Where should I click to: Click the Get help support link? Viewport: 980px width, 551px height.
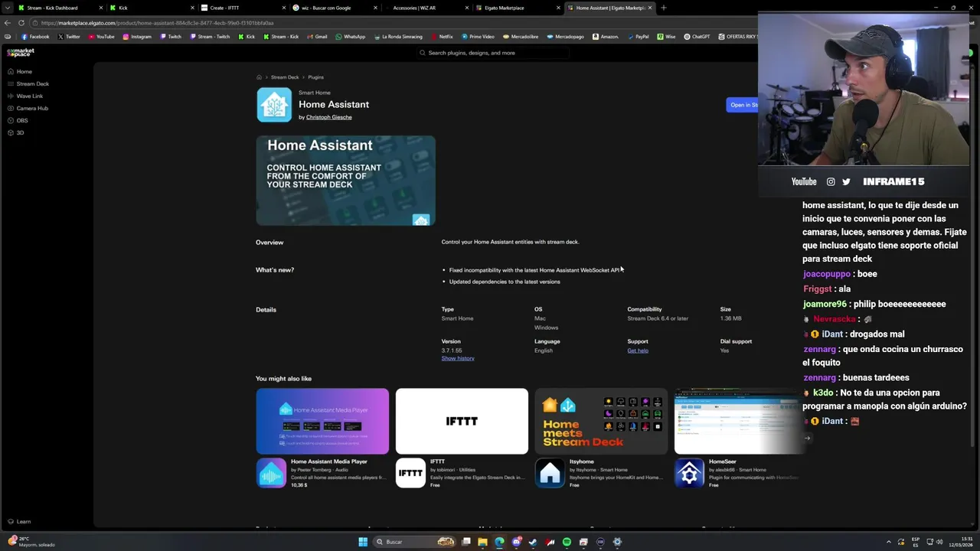638,350
